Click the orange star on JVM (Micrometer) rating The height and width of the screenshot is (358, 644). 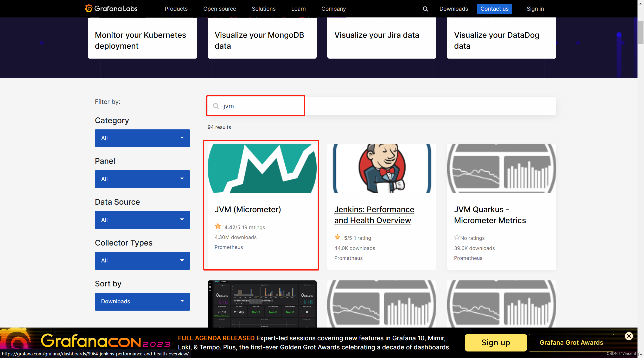(218, 227)
